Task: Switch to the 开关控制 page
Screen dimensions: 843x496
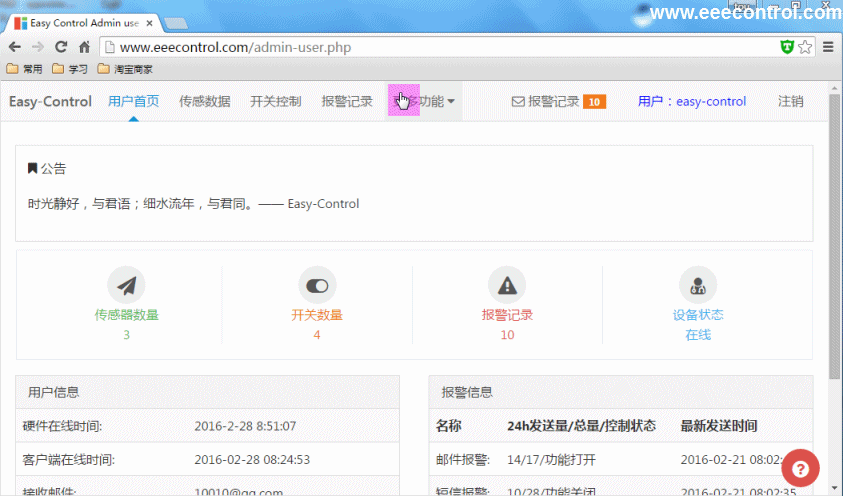Action: pyautogui.click(x=276, y=102)
